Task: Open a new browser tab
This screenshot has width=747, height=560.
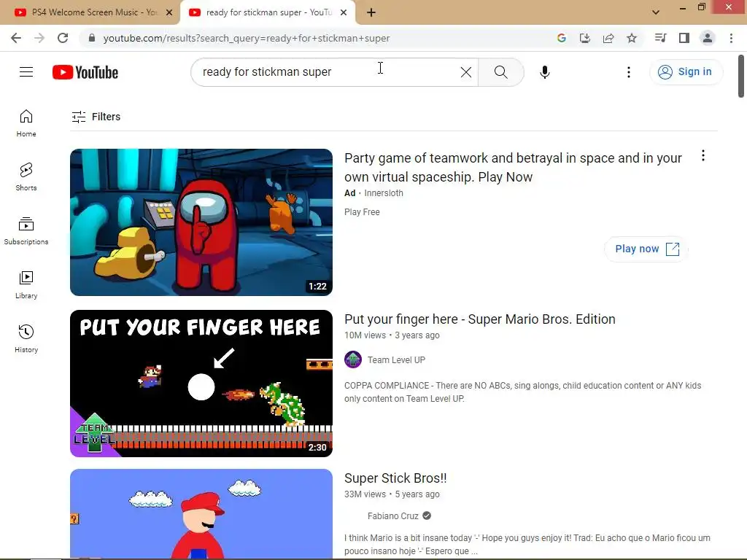Action: [371, 12]
